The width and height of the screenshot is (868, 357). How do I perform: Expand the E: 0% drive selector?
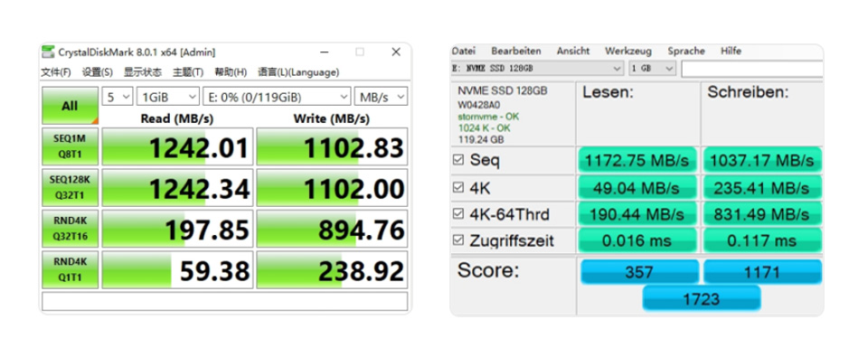tap(277, 97)
